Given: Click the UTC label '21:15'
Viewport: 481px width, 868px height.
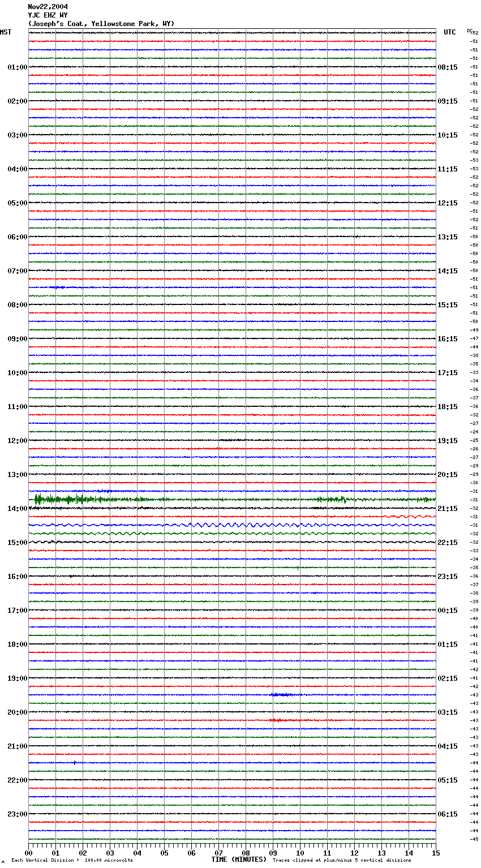Looking at the screenshot, I should coord(448,509).
